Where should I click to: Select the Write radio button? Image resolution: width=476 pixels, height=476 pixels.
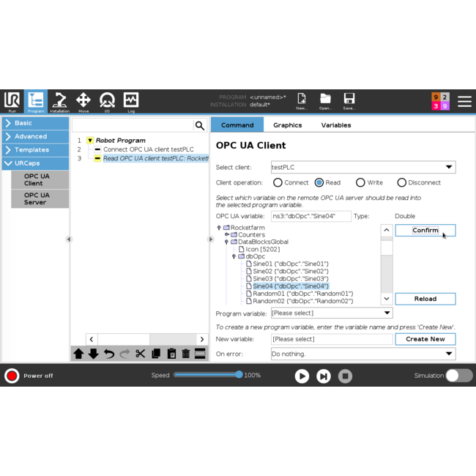[360, 182]
